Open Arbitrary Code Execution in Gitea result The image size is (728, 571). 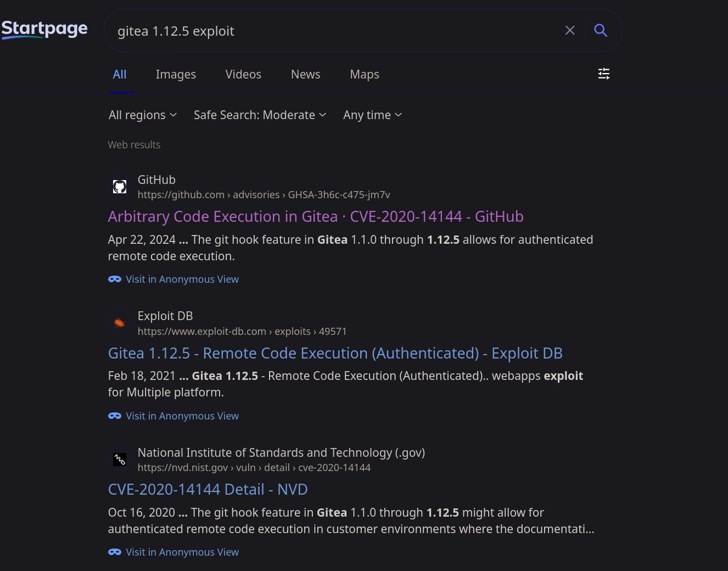pos(316,216)
